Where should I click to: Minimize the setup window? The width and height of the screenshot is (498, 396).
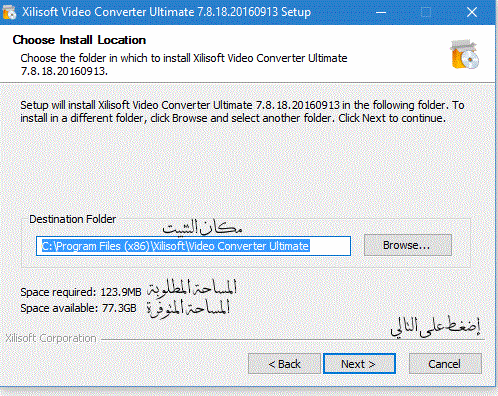(381, 13)
